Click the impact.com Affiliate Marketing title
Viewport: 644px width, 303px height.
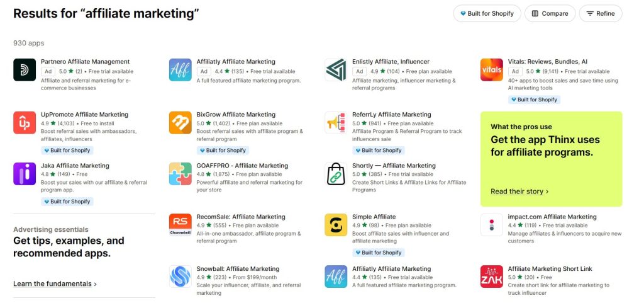click(x=552, y=217)
